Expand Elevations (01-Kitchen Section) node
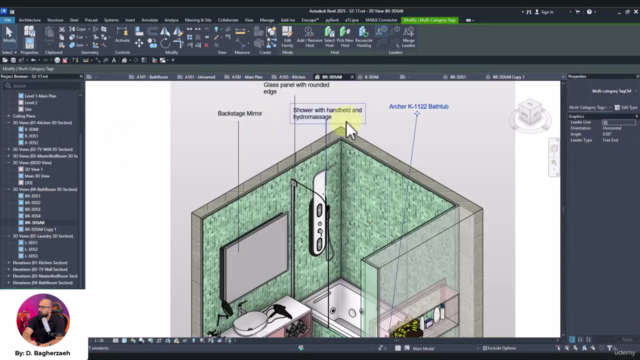 pos(9,262)
